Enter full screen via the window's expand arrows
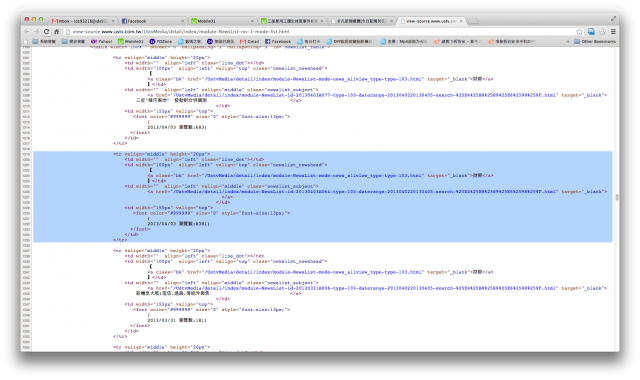640x380 pixels. pyautogui.click(x=613, y=18)
